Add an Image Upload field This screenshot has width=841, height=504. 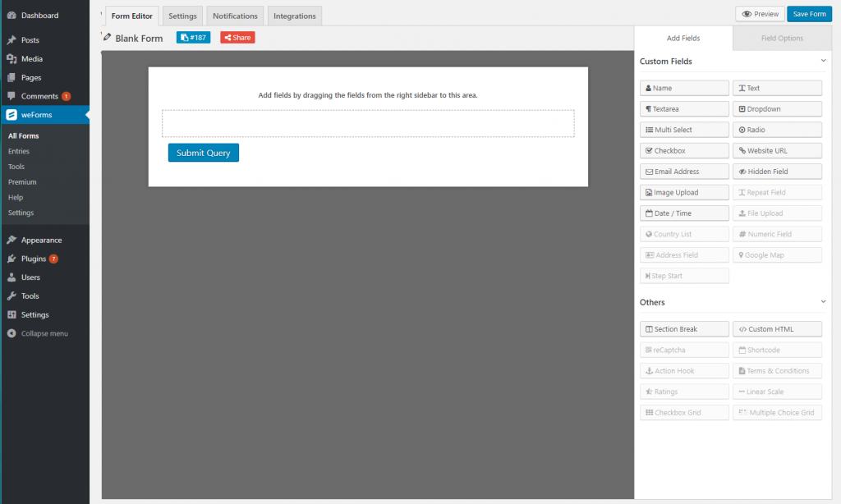coord(684,191)
